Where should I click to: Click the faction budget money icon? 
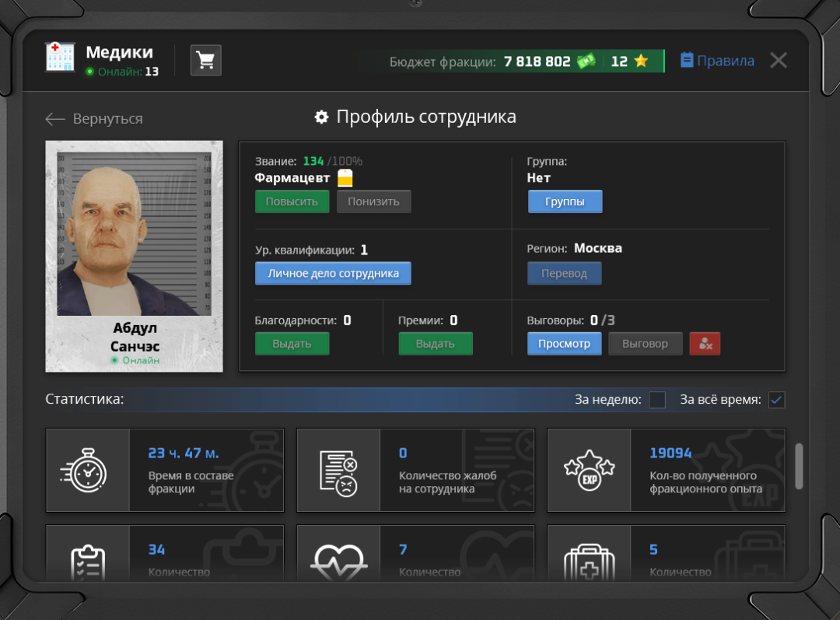586,61
